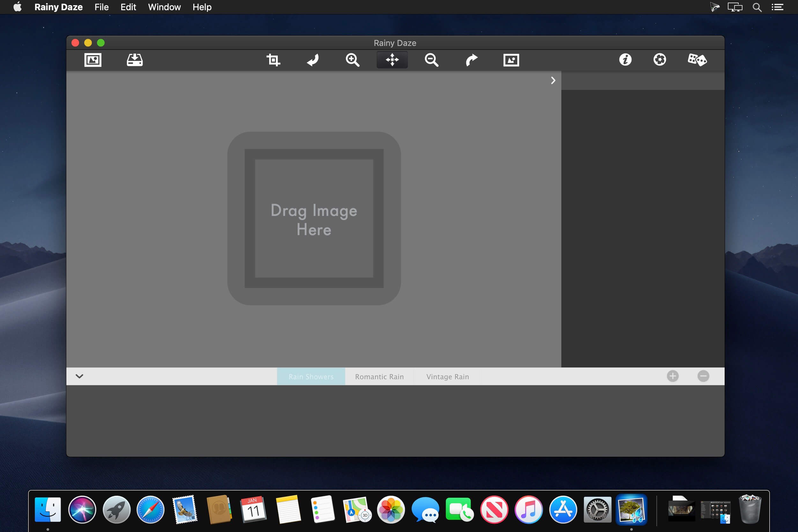Viewport: 798px width, 532px height.
Task: Click the fit image to window icon
Action: (x=511, y=60)
